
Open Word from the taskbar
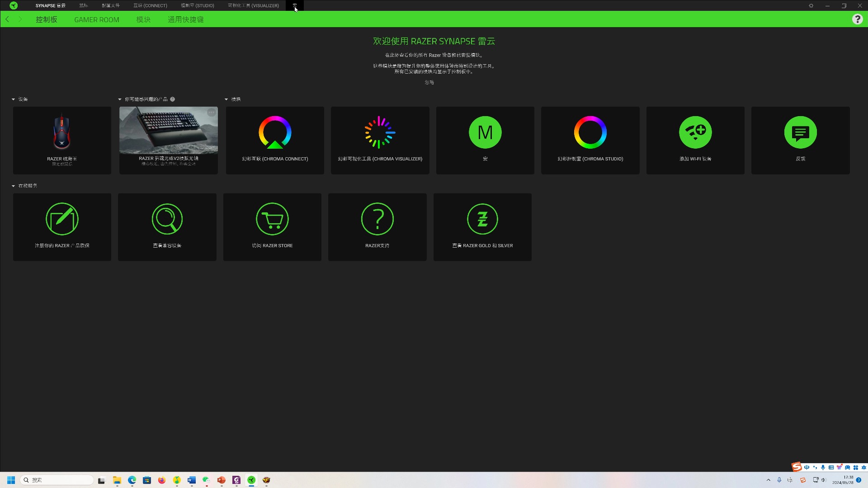pos(192,480)
